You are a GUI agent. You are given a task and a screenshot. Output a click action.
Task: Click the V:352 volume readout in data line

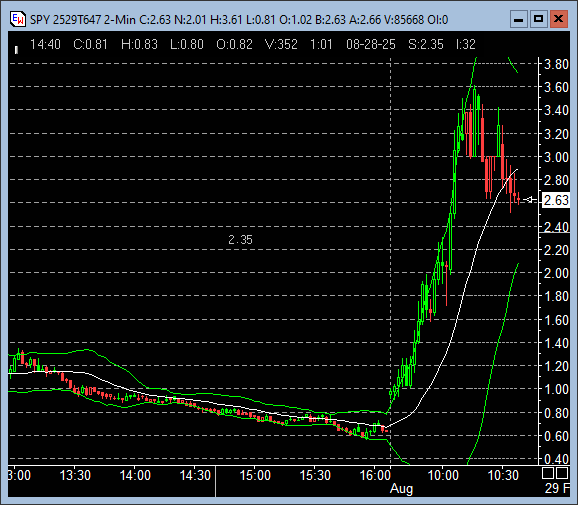tap(281, 45)
